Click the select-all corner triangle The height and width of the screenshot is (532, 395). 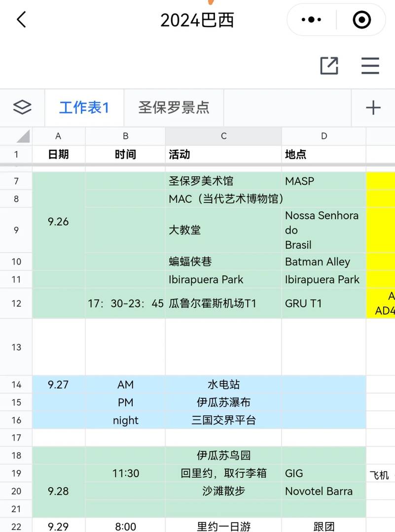point(23,136)
